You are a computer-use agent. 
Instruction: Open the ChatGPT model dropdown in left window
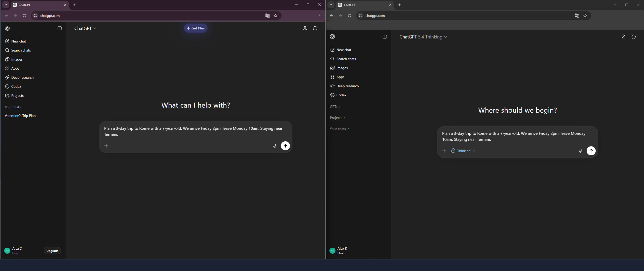click(85, 28)
